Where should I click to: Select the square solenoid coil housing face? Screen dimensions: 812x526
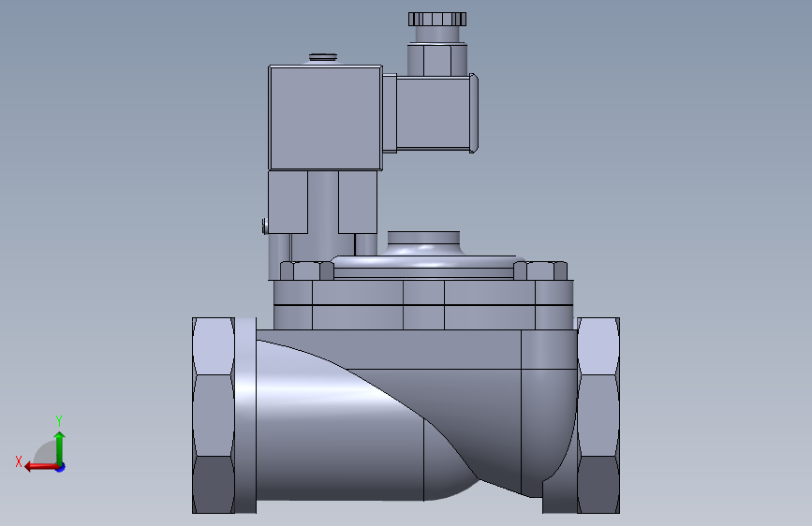point(326,118)
